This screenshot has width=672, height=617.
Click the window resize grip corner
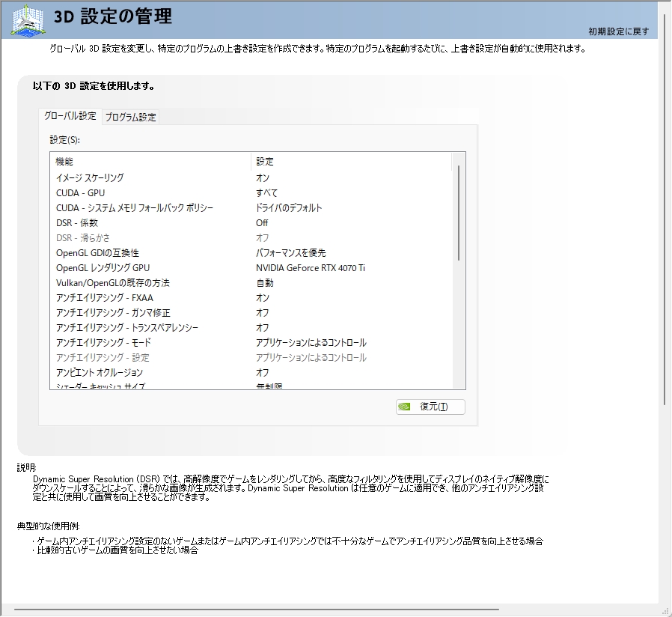[665, 610]
